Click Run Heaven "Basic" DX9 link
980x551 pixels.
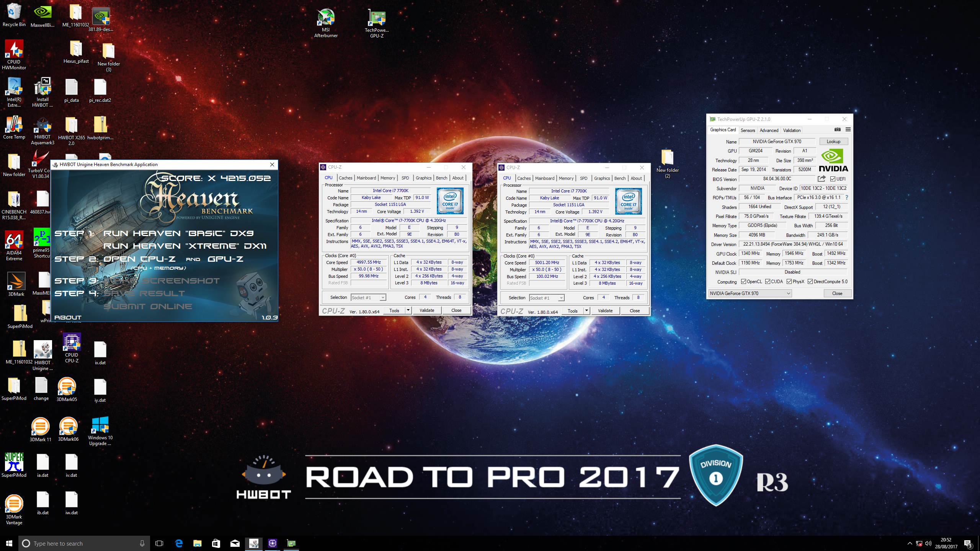point(178,233)
